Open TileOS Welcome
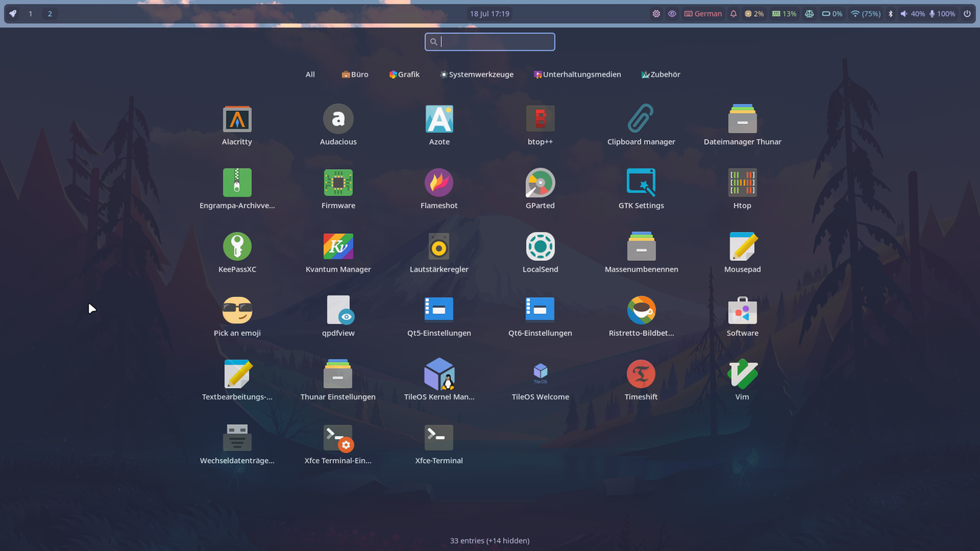The image size is (980, 551). 541,380
